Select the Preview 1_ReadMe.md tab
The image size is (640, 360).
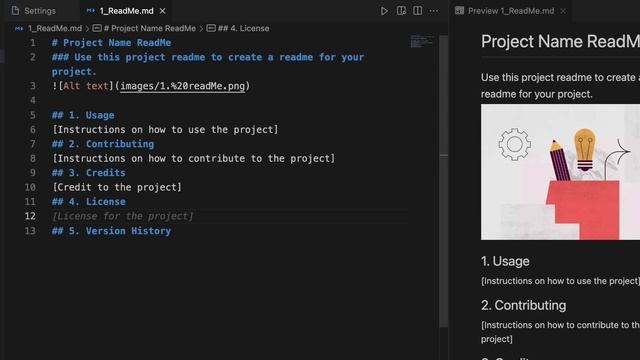(510, 11)
